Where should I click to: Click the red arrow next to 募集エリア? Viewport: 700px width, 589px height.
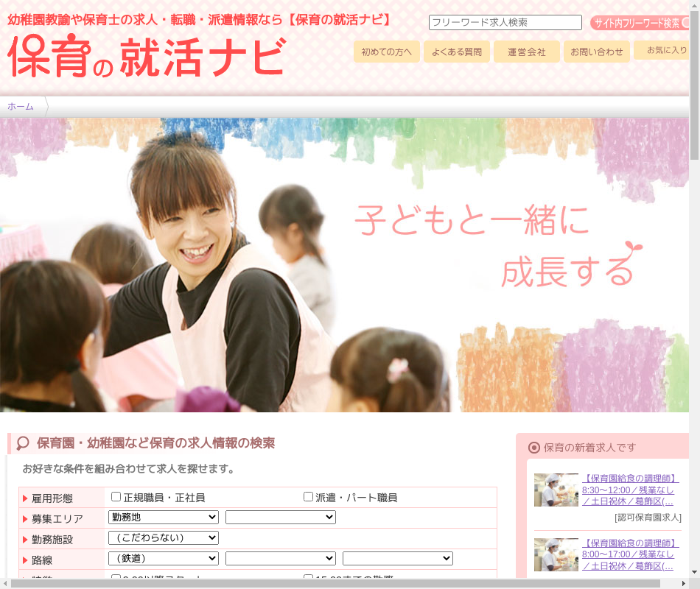25,519
